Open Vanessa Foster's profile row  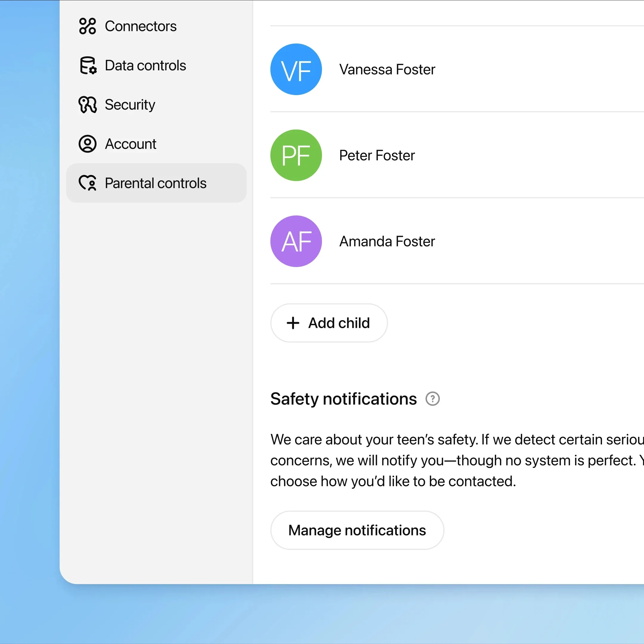[387, 70]
